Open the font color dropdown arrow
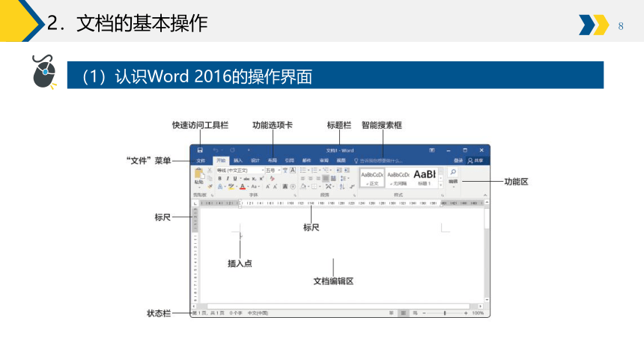 [x=248, y=186]
